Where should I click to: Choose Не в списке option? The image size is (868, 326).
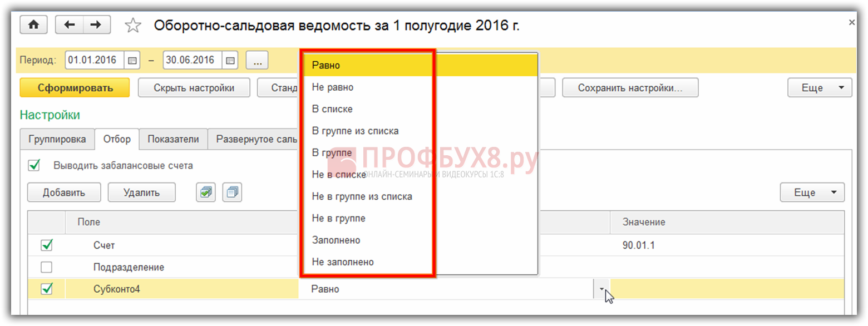point(421,175)
